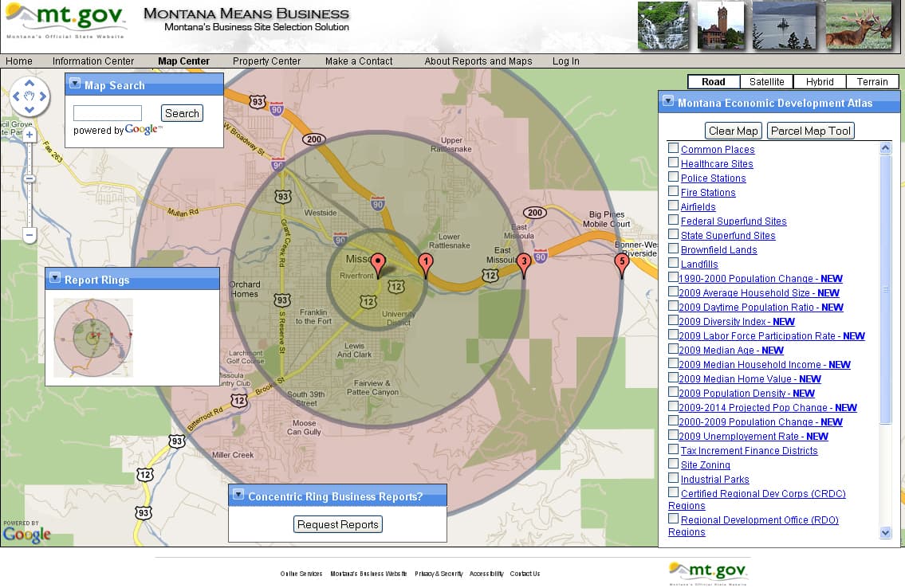Open the Map Center menu item

[183, 61]
